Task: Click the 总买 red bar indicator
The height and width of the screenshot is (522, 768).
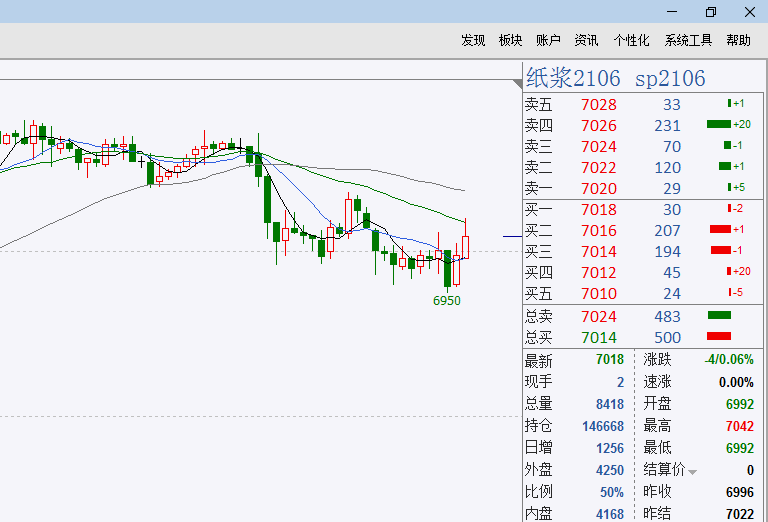Action: [x=718, y=337]
